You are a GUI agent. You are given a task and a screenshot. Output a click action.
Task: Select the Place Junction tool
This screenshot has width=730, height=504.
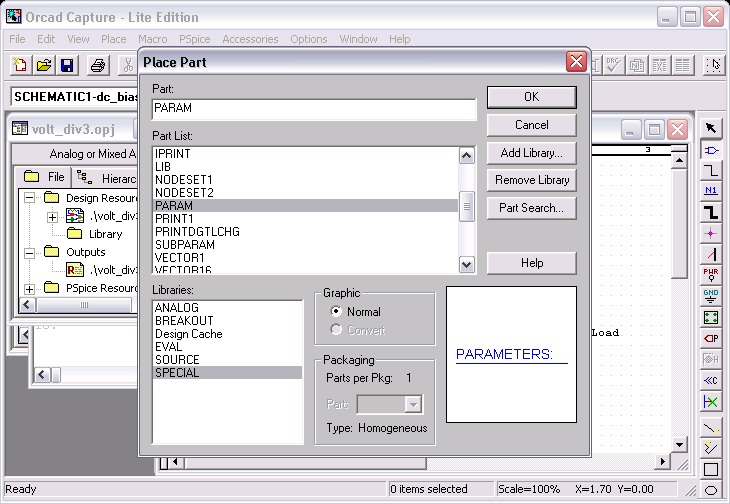(711, 233)
